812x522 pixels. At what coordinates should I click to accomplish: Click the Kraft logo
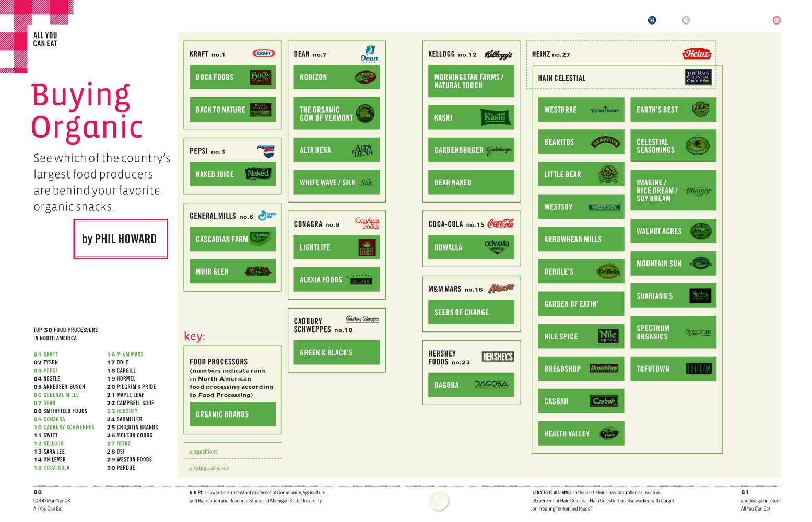[x=264, y=53]
